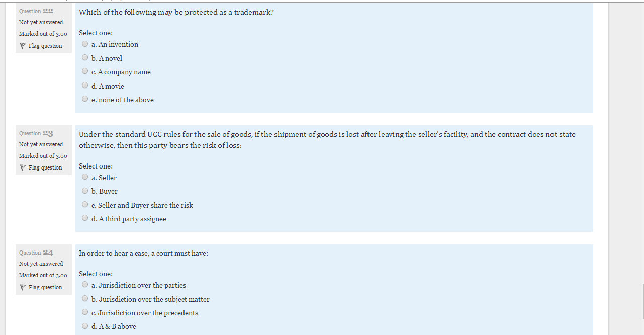Select 'An invention' radio option
Viewport: 644px width, 335px height.
click(85, 44)
